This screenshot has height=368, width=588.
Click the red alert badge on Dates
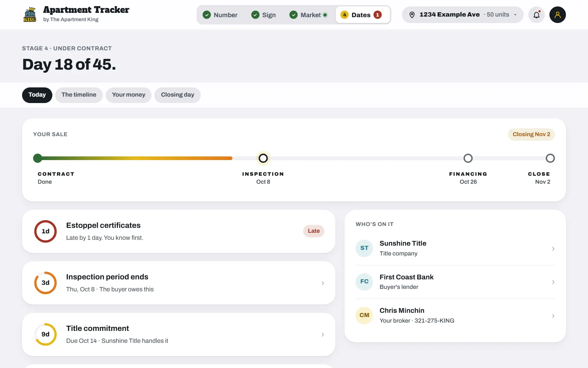pos(378,15)
